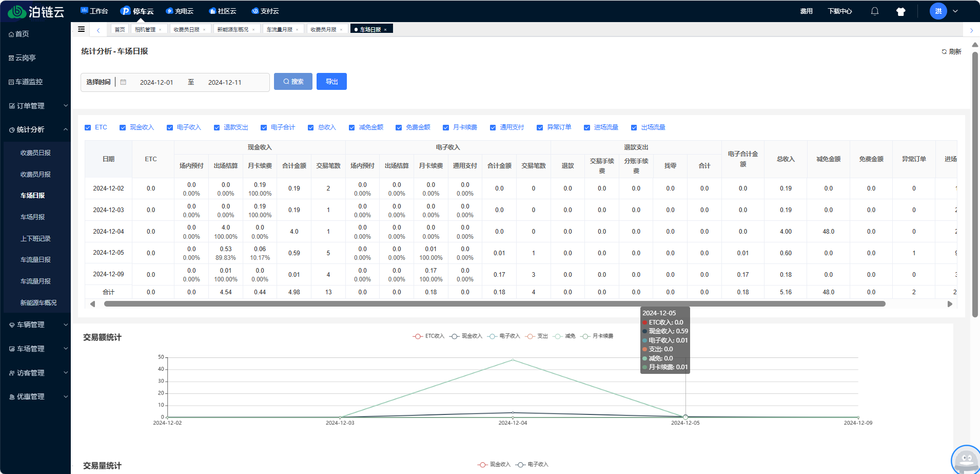Click the tab bar left arrow

(x=98, y=30)
